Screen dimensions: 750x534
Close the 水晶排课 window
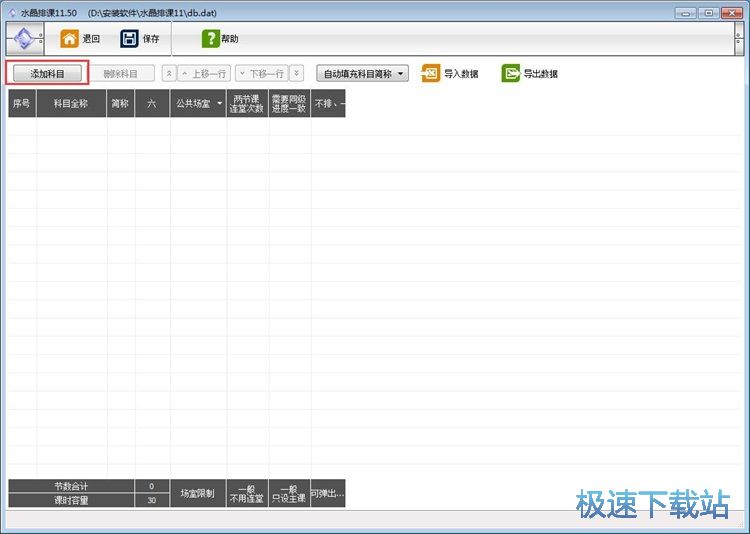click(732, 13)
